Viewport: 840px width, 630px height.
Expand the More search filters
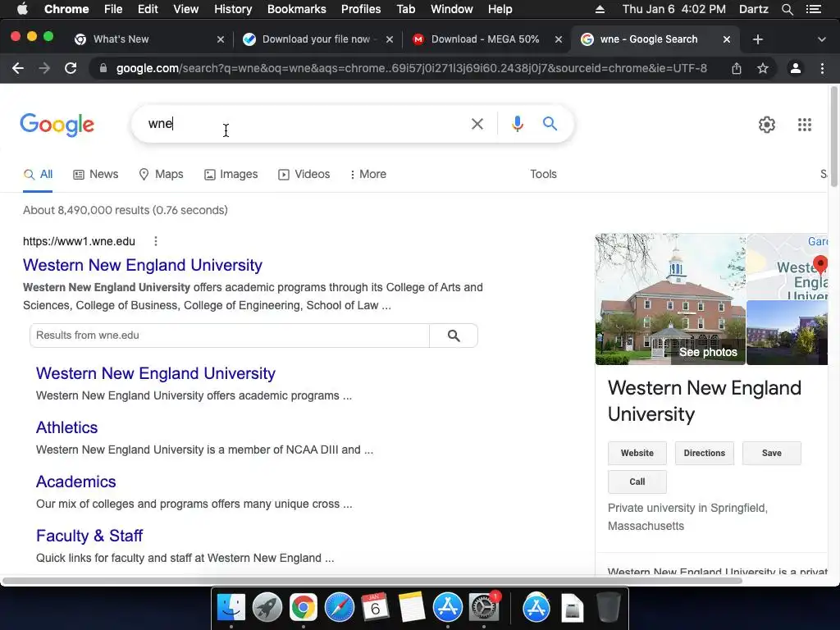(x=368, y=174)
